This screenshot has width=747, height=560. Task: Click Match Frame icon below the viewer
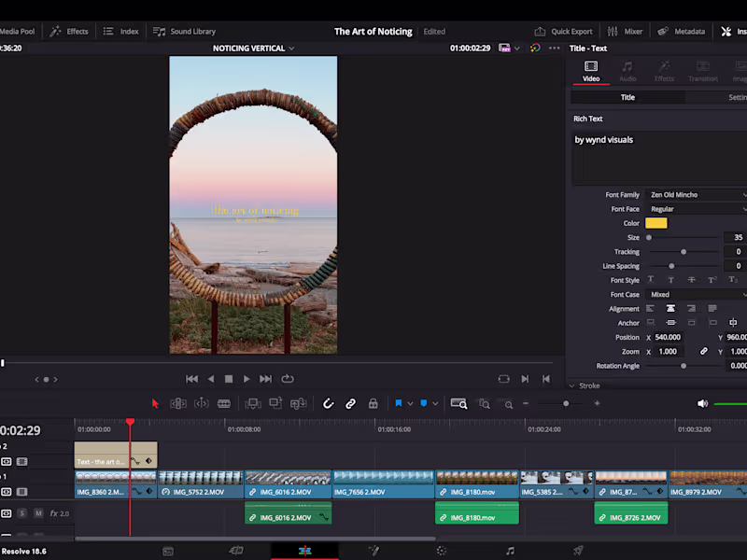coord(504,379)
